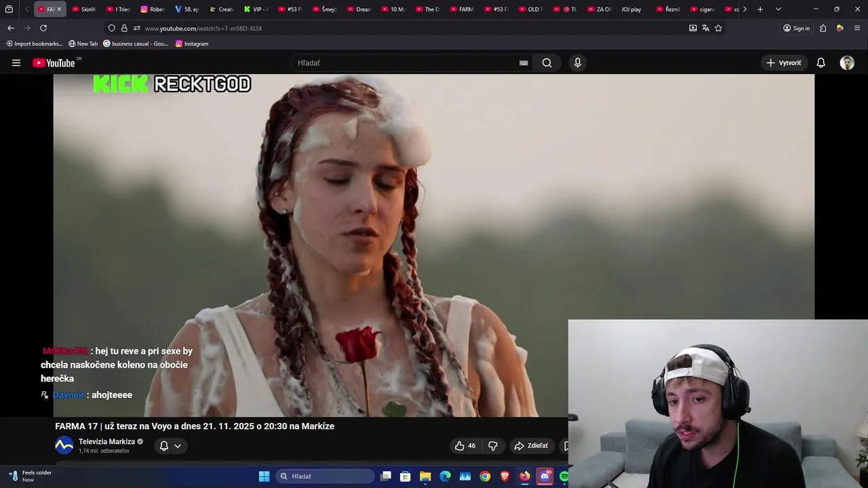868x488 pixels.
Task: Switch to the Instagram Róber tab
Action: 153,9
